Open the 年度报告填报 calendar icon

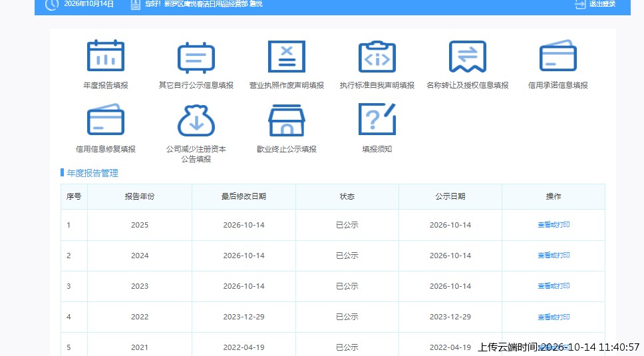point(106,56)
